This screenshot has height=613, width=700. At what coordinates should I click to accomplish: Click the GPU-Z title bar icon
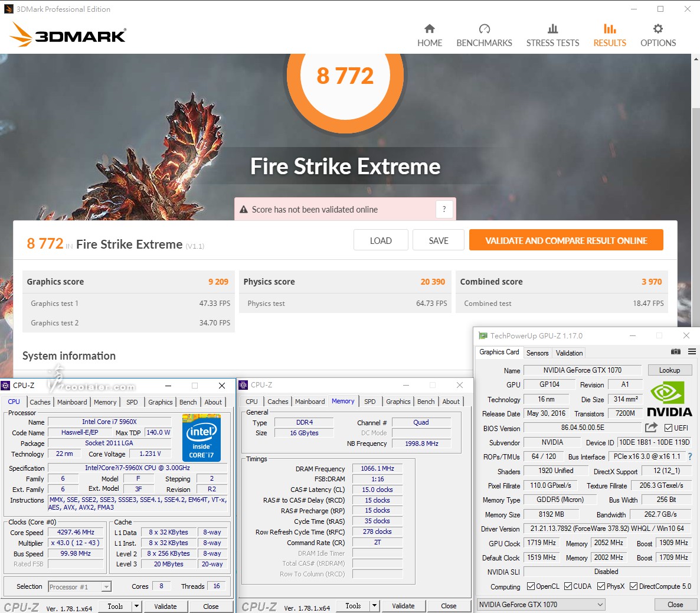[x=483, y=335]
